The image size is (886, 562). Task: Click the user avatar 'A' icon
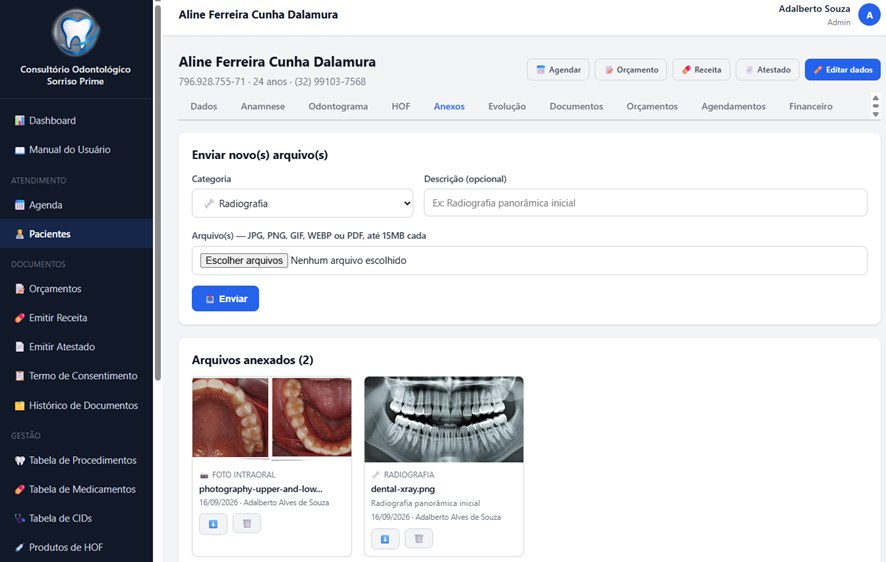tap(869, 15)
